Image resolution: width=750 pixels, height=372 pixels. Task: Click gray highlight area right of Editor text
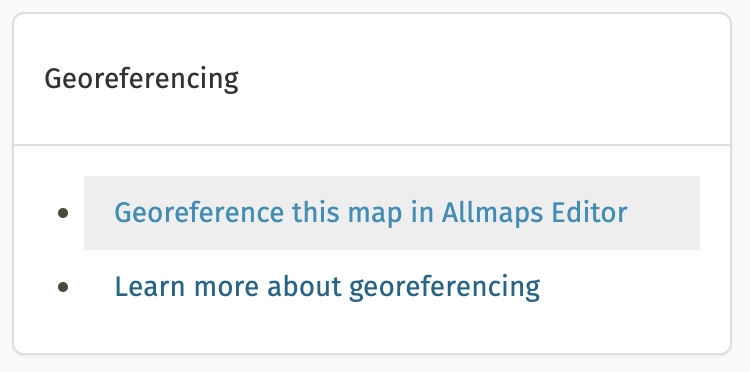point(663,213)
